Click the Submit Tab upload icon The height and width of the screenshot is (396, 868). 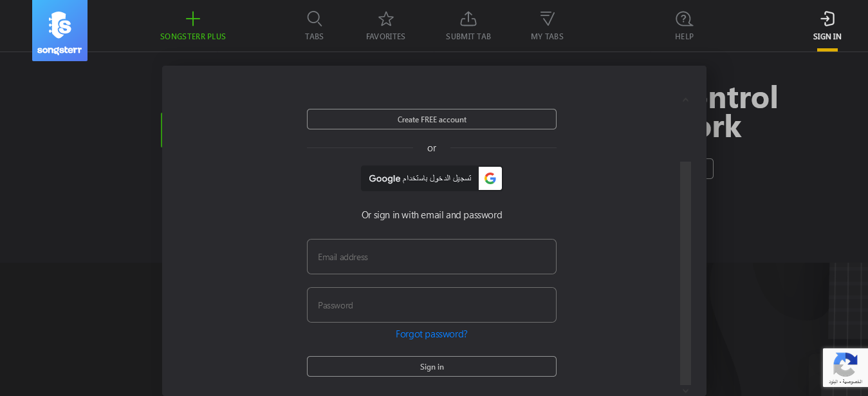point(468,19)
